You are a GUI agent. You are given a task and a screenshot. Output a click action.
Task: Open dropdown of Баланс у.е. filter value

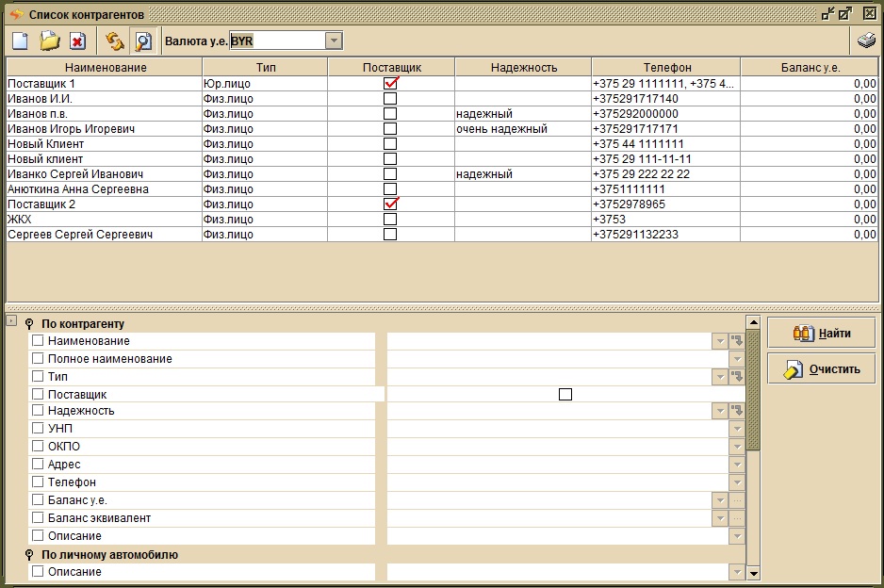pos(720,500)
